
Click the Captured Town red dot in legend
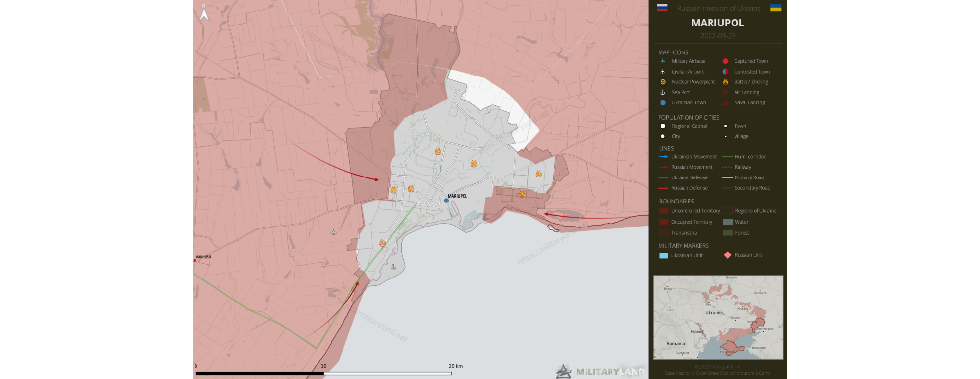click(725, 61)
